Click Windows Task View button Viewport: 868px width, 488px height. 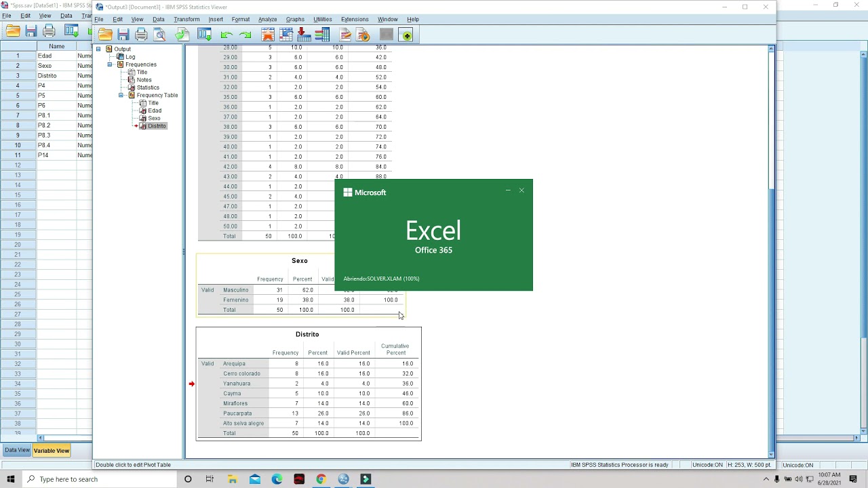tap(210, 479)
